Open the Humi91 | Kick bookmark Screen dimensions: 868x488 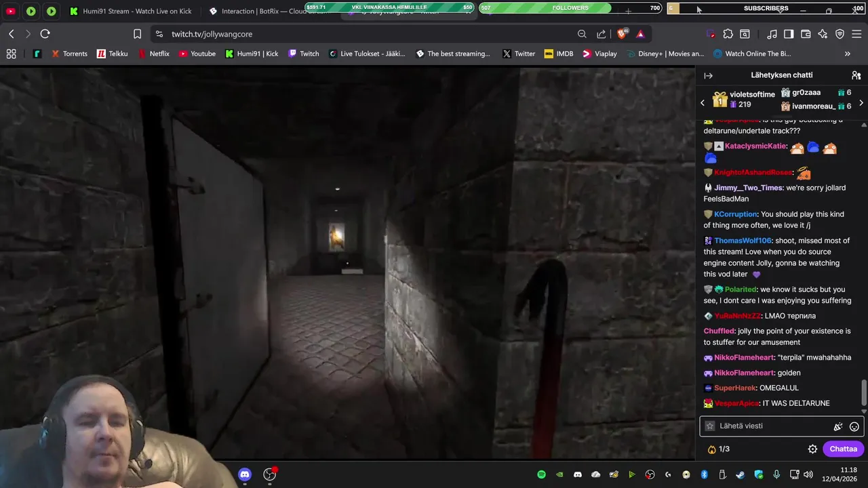252,54
